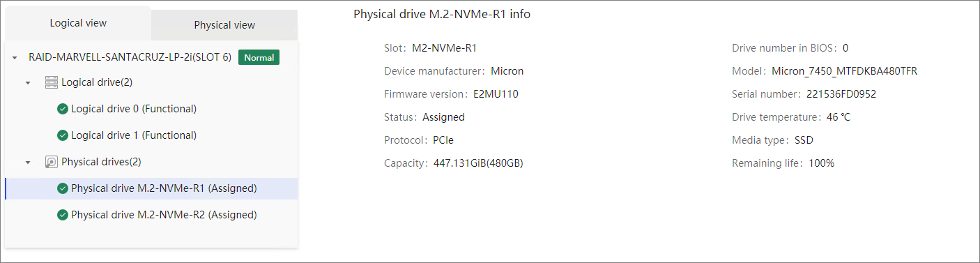Image resolution: width=980 pixels, height=263 pixels.
Task: Collapse the Physical drives(2) group arrow
Action: (x=28, y=163)
